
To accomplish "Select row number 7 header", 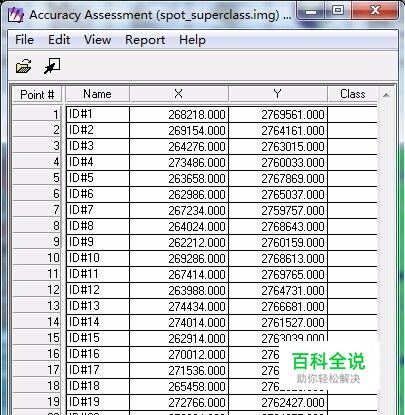I will coord(37,210).
